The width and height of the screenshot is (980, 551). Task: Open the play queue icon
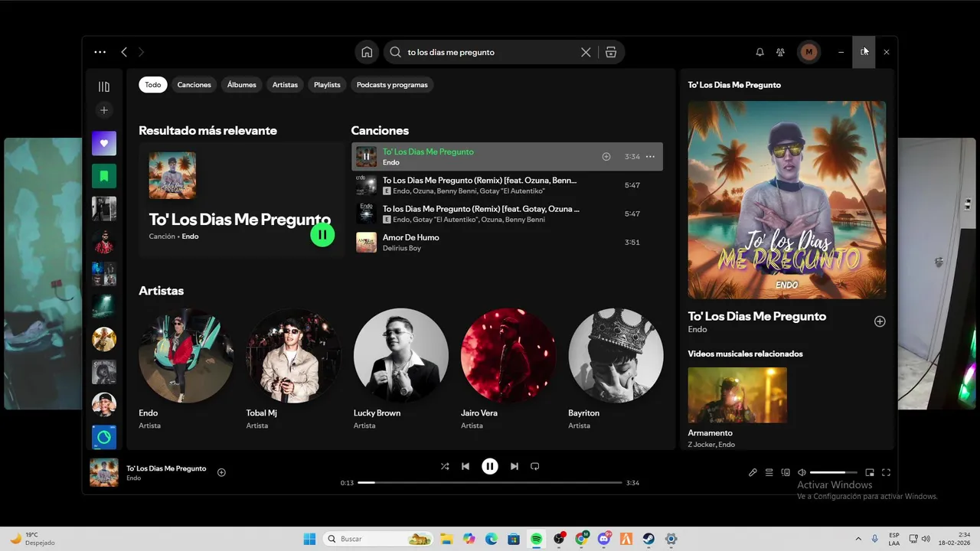tap(769, 473)
